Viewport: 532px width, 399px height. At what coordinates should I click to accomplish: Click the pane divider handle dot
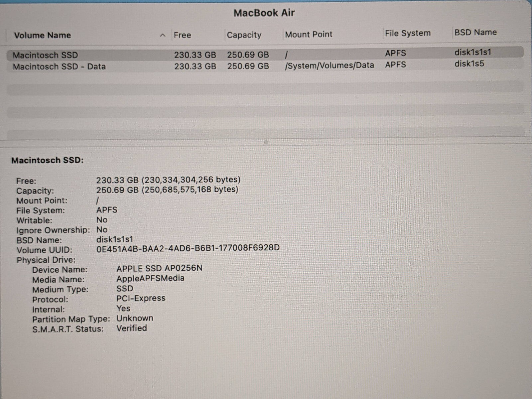(266, 142)
